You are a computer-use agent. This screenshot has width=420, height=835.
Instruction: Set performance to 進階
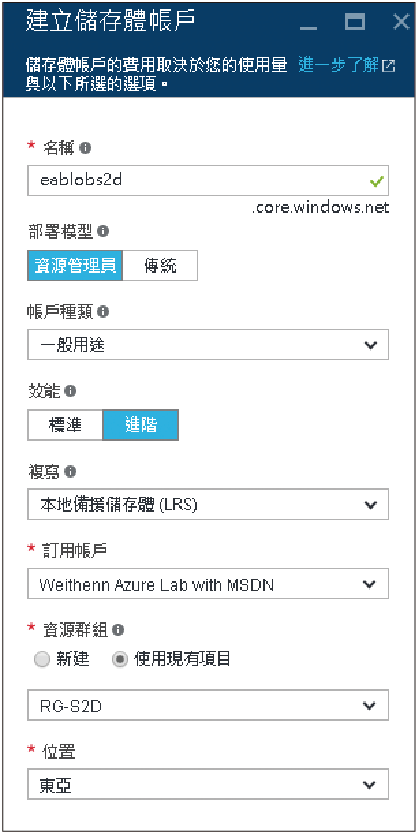tap(141, 424)
